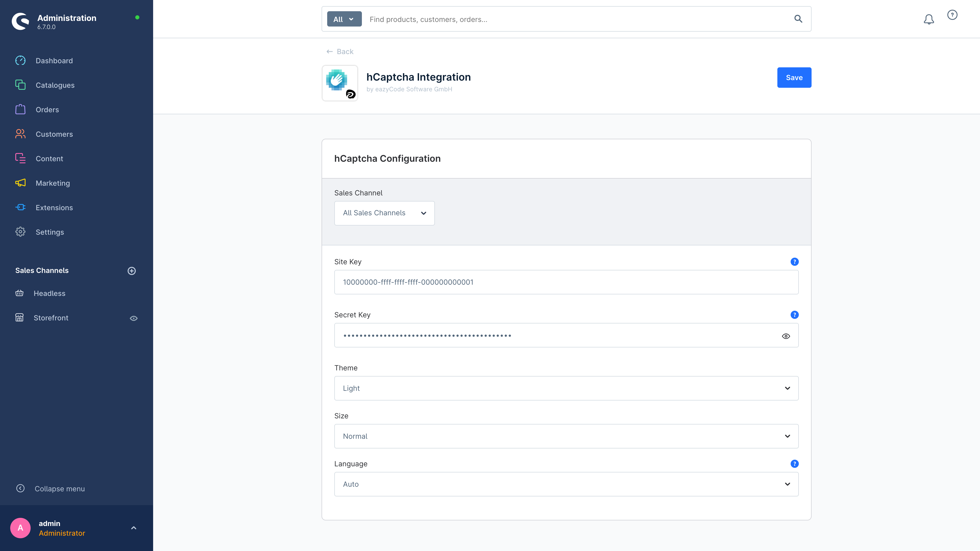
Task: Show the Site Key help tooltip icon
Action: 794,262
